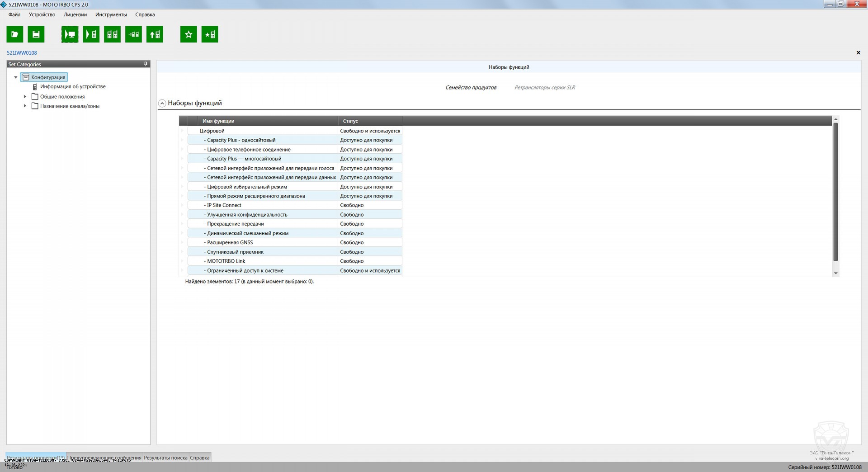The height and width of the screenshot is (472, 868).
Task: Open the Устройство menu
Action: tap(42, 14)
